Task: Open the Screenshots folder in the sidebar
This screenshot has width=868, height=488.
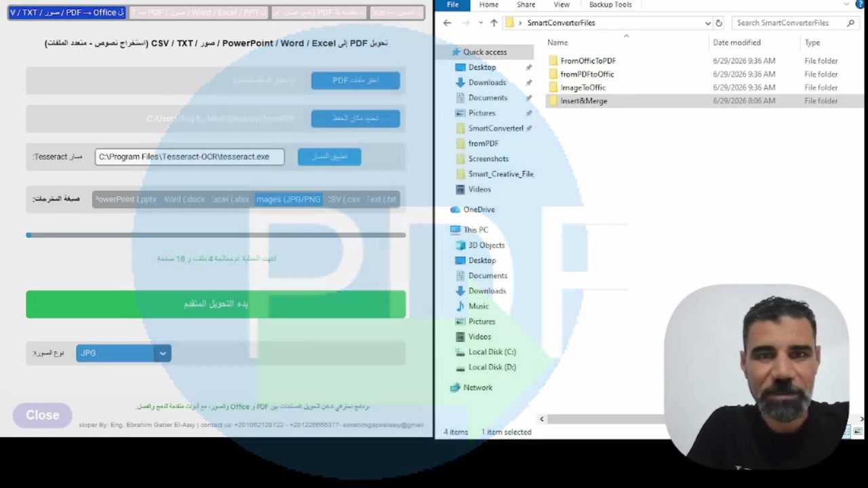Action: pyautogui.click(x=488, y=159)
